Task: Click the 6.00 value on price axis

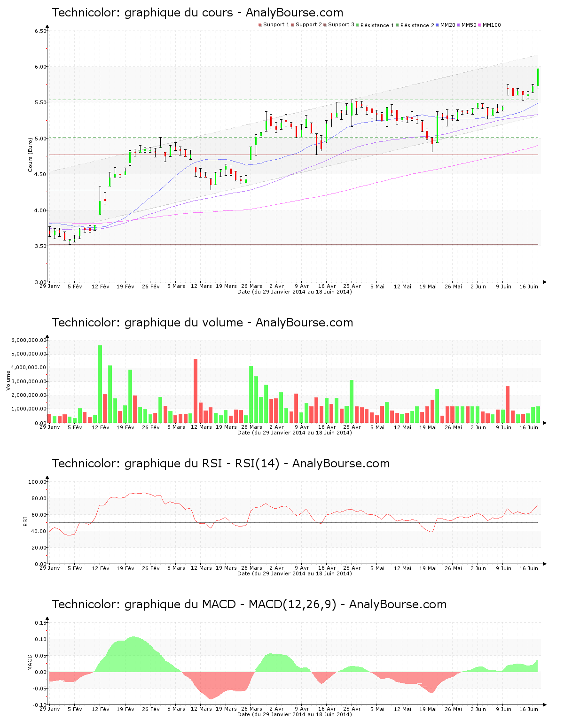Action: pos(40,67)
